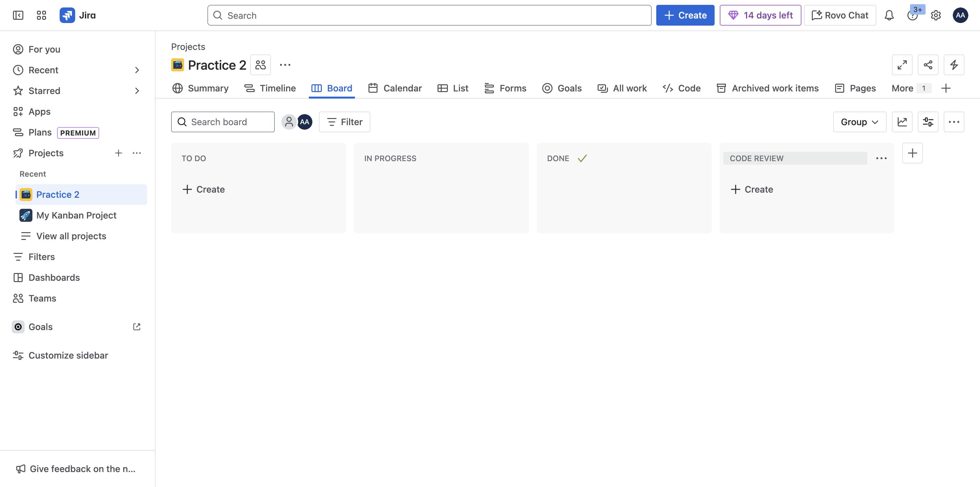Click the Search board field
Screen dimensions: 980x487
223,122
